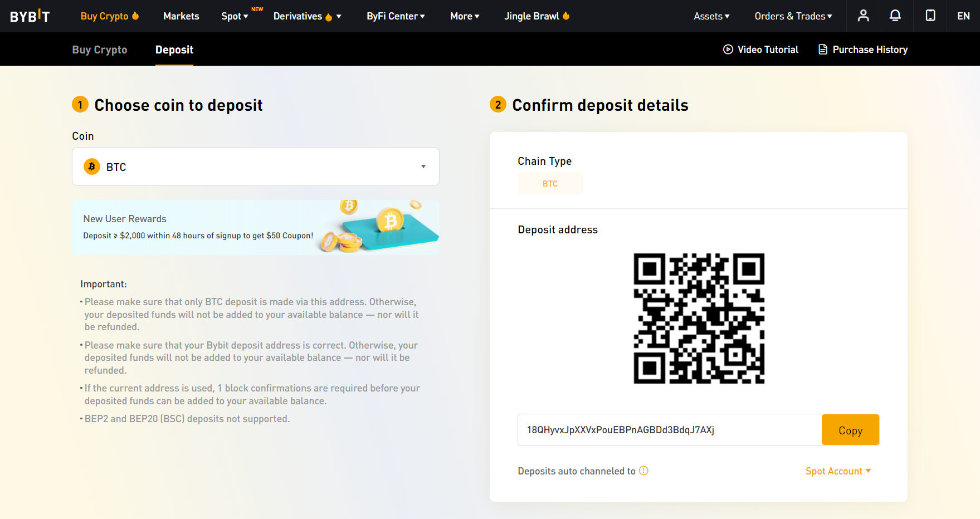The width and height of the screenshot is (980, 519).
Task: Expand the ByFi Center menu
Action: [x=396, y=16]
